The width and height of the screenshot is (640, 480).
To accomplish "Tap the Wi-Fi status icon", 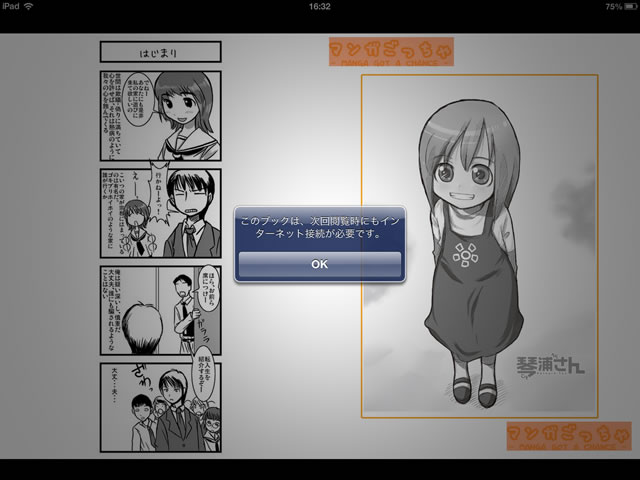I will [x=29, y=6].
